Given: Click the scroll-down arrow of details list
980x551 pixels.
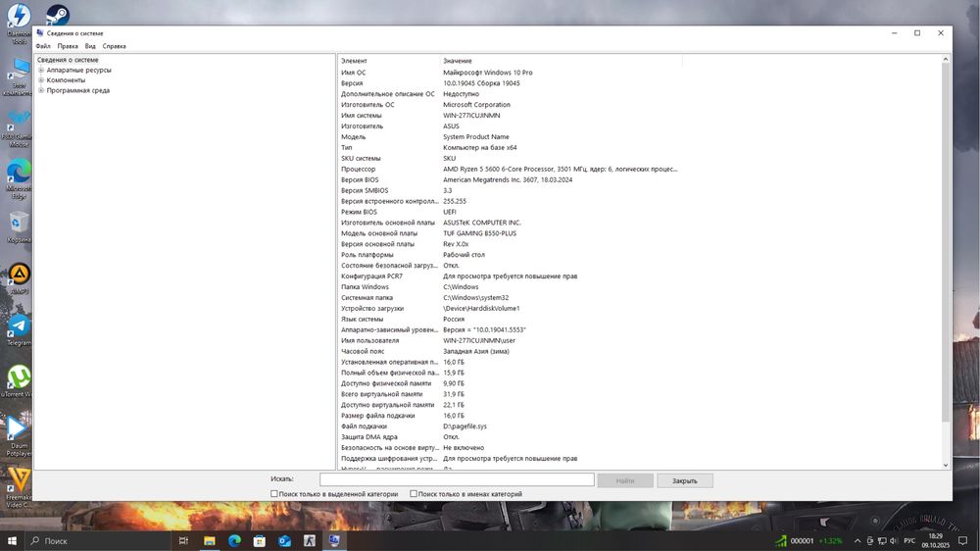Looking at the screenshot, I should pos(945,465).
